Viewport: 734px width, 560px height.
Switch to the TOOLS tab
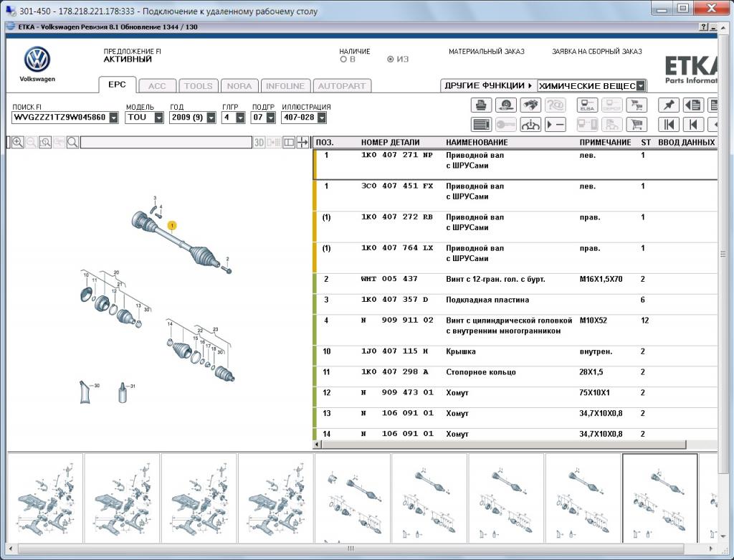pos(198,86)
